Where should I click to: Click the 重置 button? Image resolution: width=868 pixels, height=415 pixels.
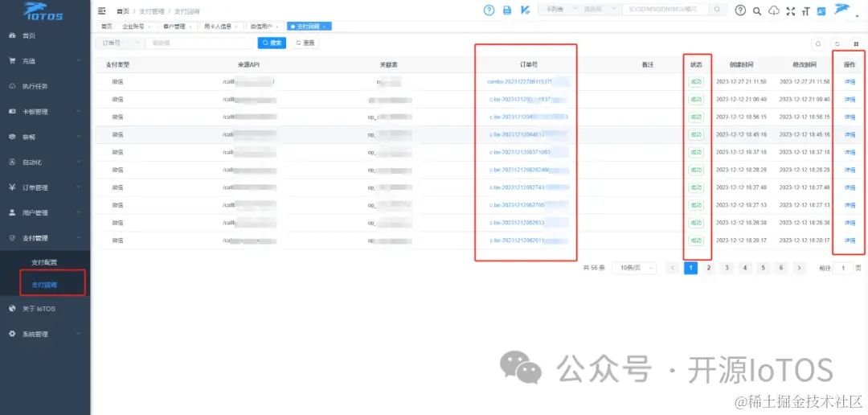(x=305, y=43)
